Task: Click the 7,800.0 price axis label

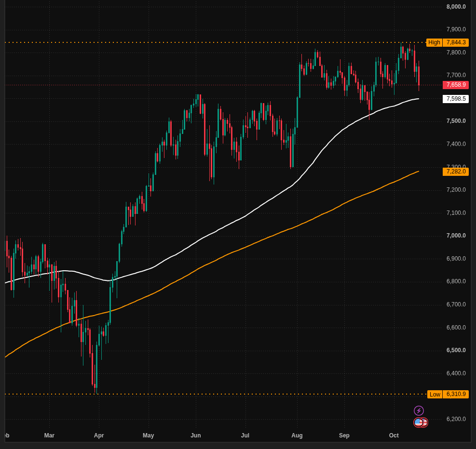Action: [456, 53]
